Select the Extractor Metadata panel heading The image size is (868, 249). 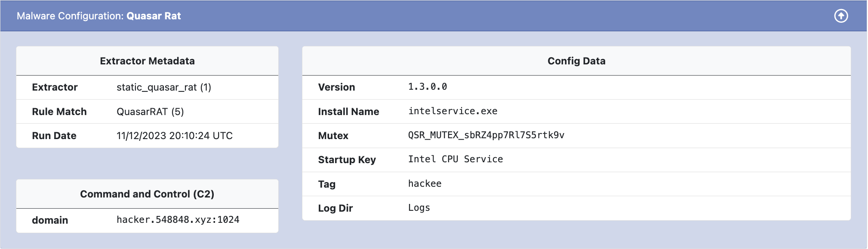coord(147,61)
